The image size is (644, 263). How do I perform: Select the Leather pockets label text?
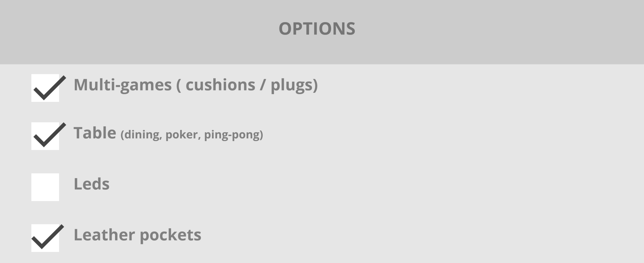(138, 235)
